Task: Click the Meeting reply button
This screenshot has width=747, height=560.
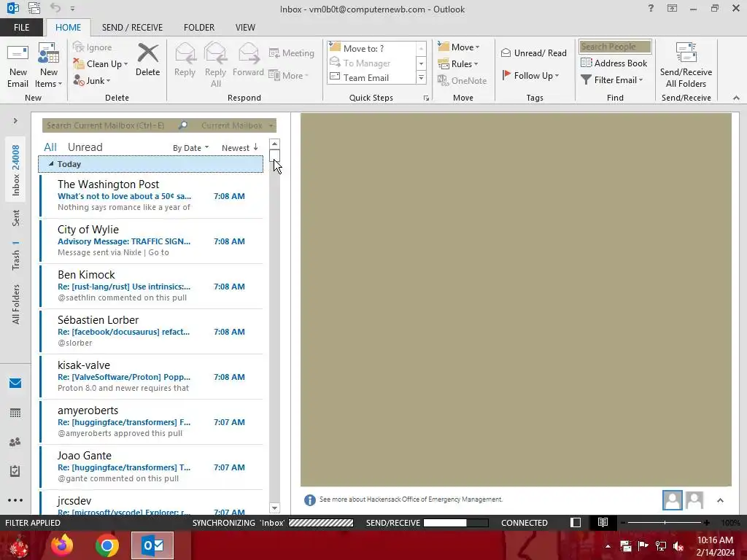Action: pos(292,52)
